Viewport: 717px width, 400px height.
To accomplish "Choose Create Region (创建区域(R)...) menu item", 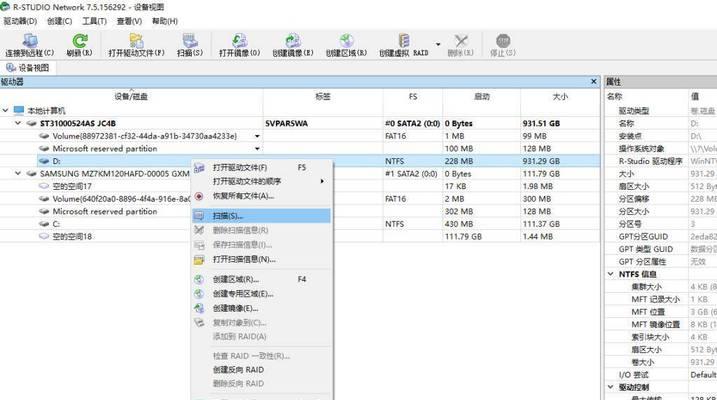I will (x=261, y=279).
